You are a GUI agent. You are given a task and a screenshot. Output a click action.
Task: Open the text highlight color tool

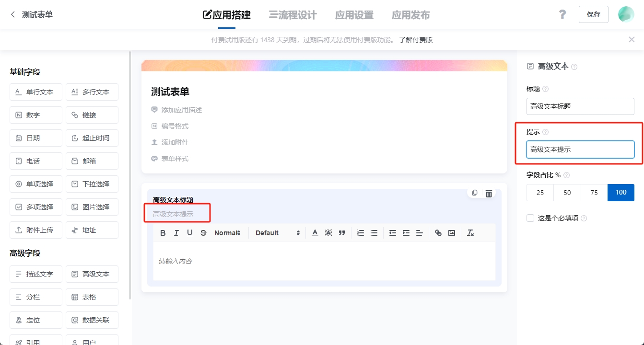(328, 233)
